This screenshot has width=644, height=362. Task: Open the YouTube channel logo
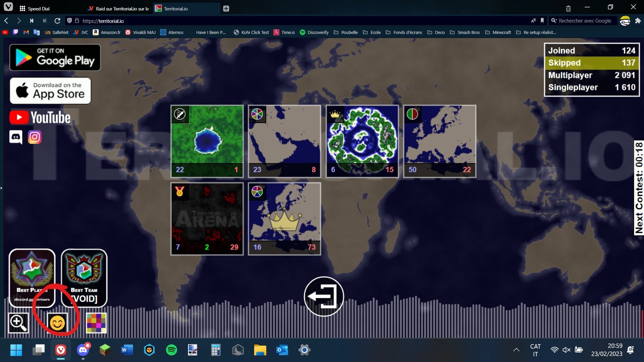40,118
